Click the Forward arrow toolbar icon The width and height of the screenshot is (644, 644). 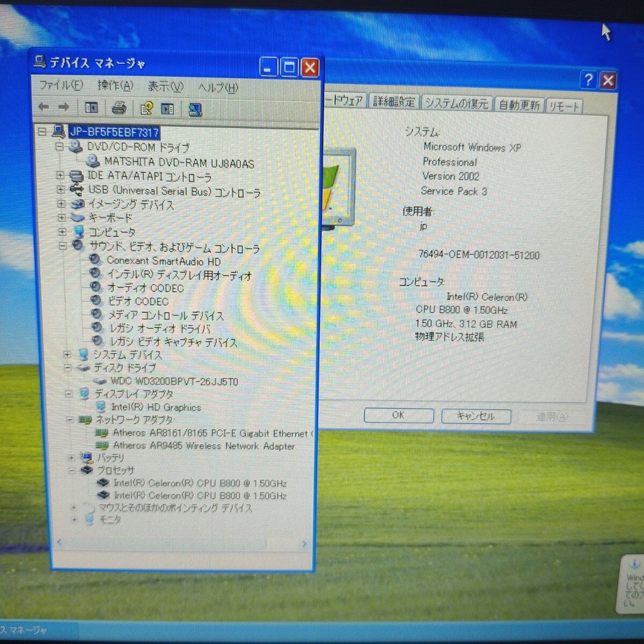point(64,107)
